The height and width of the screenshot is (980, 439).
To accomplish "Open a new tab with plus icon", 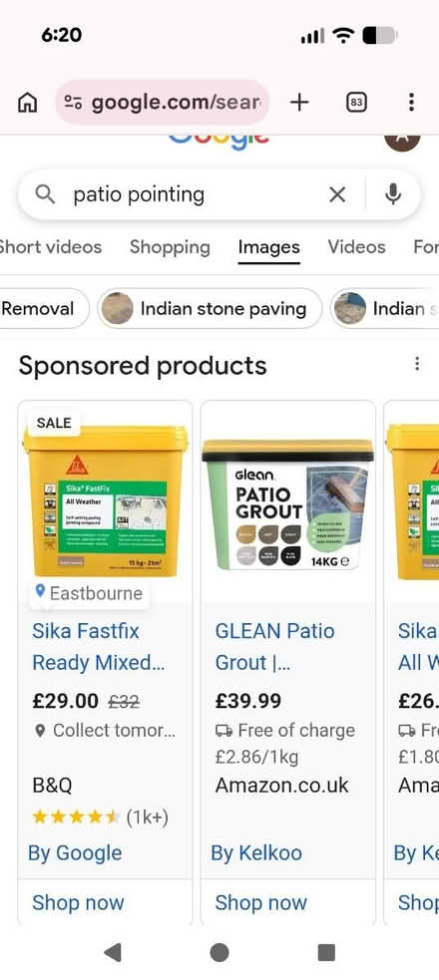I will click(299, 103).
